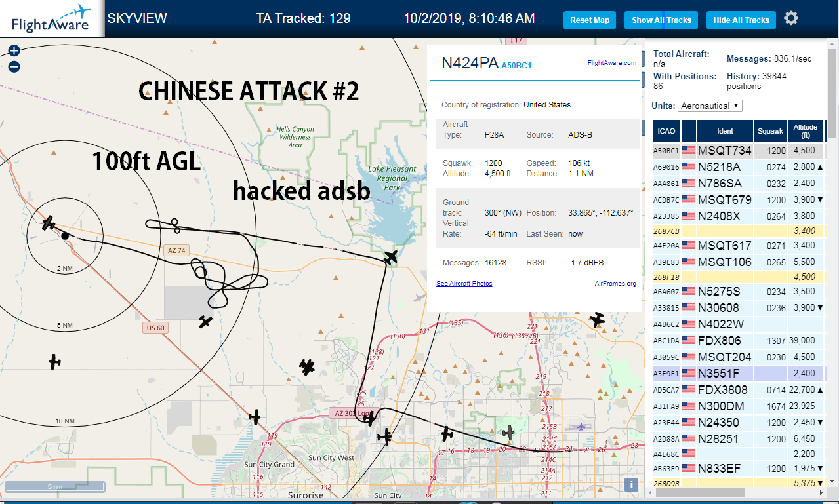Screen dimensions: 839x504
Task: Open the FlightAware.com link for N424PA
Action: (612, 63)
